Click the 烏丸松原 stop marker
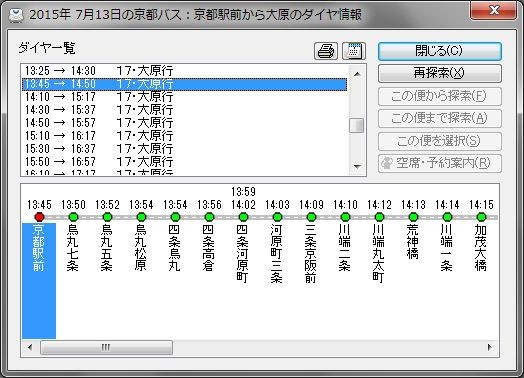 pyautogui.click(x=141, y=217)
